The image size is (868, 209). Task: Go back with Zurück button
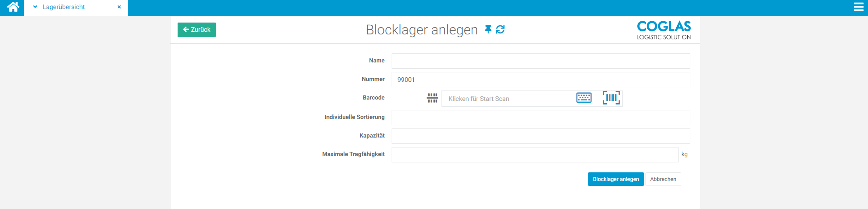(x=197, y=30)
